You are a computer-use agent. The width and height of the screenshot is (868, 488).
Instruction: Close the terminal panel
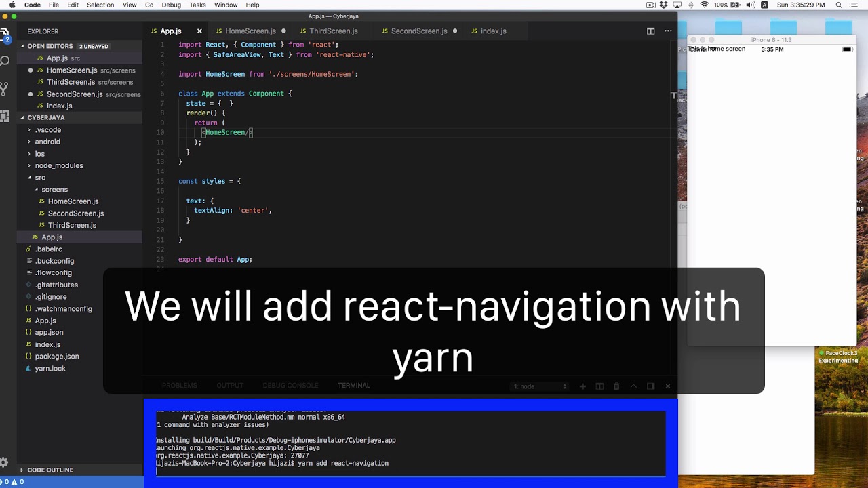click(x=667, y=386)
